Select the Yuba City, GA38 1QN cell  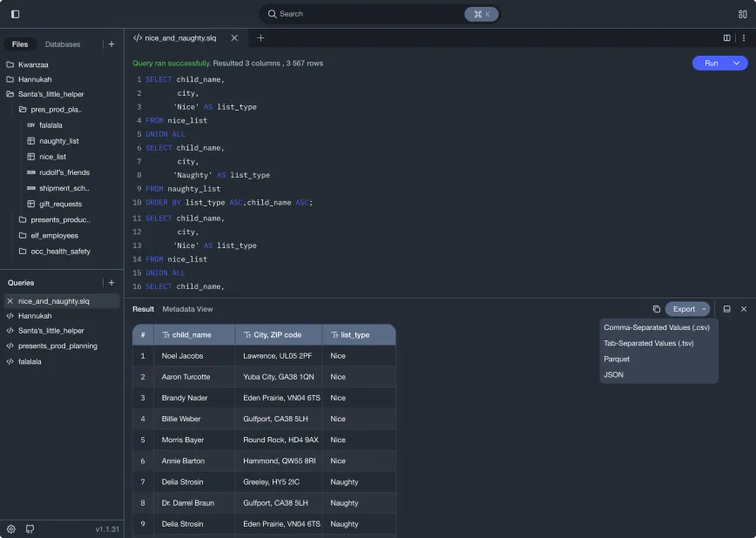[279, 377]
